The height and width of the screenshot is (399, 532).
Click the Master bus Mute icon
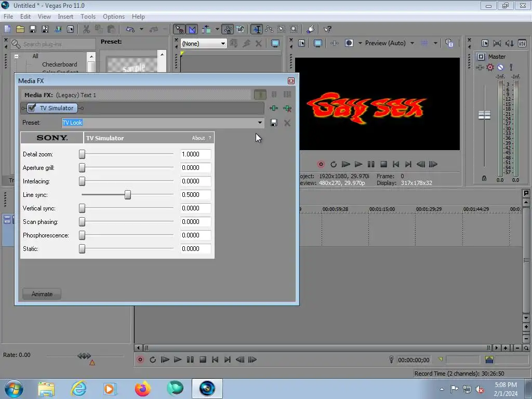point(500,67)
